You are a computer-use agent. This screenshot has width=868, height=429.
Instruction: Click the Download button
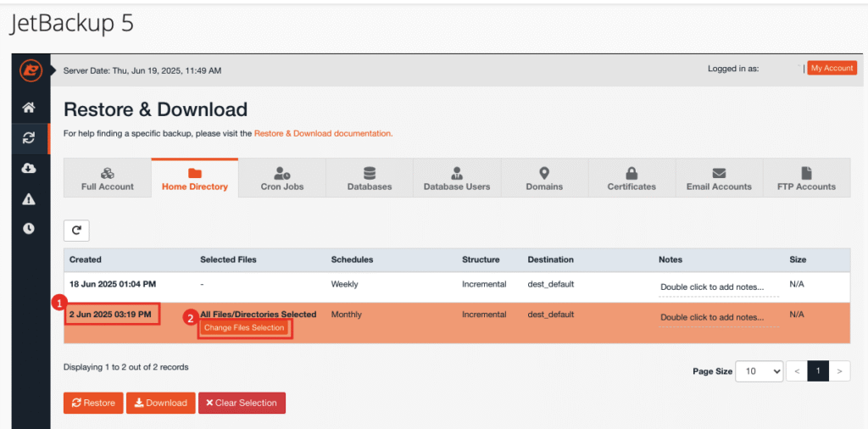point(160,403)
